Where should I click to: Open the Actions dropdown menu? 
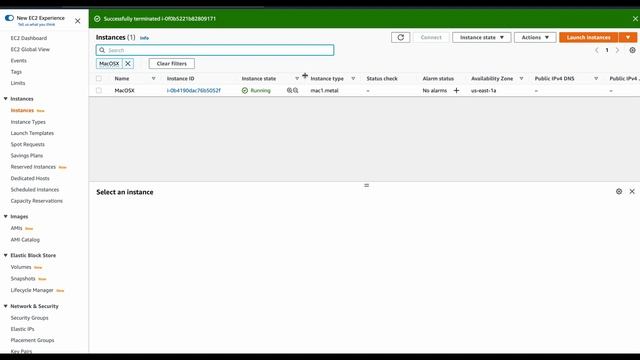point(535,38)
